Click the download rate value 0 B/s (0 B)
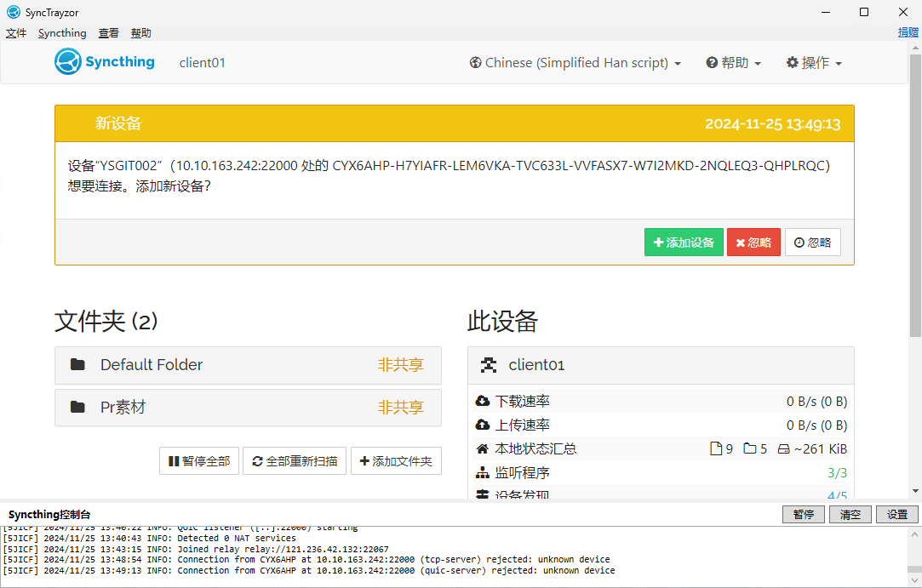The image size is (922, 588). click(816, 401)
